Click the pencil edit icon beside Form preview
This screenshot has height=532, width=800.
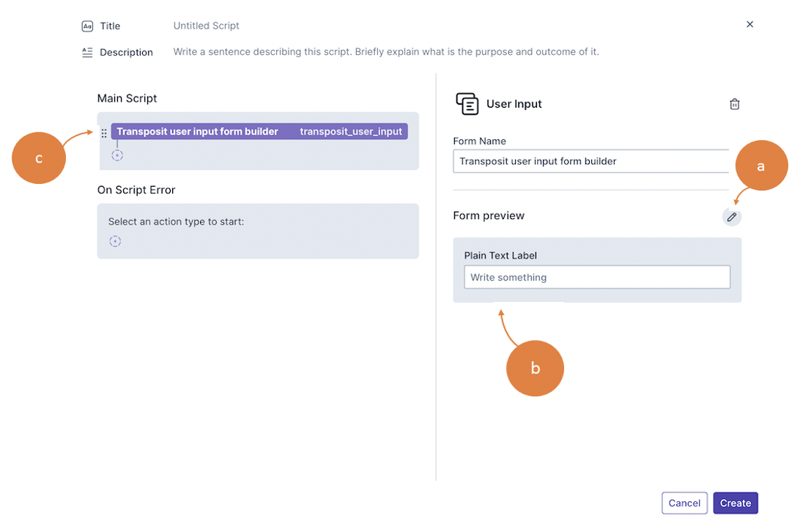tap(731, 217)
